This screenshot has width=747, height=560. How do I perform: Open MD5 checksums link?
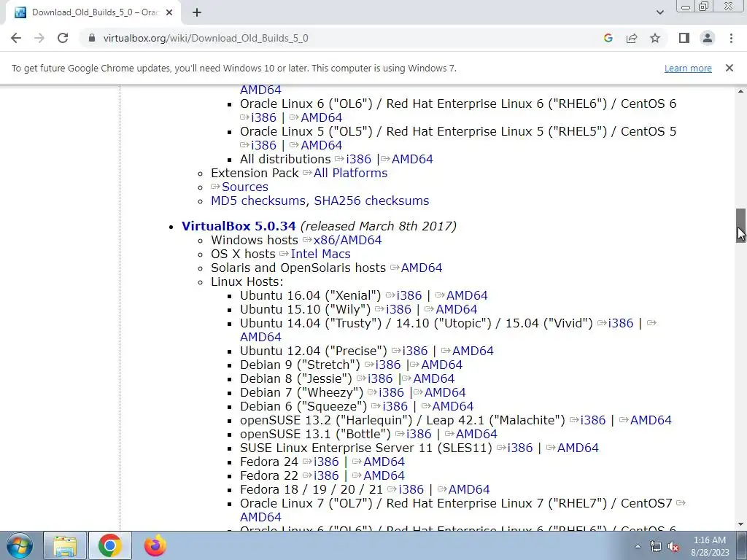click(x=258, y=201)
